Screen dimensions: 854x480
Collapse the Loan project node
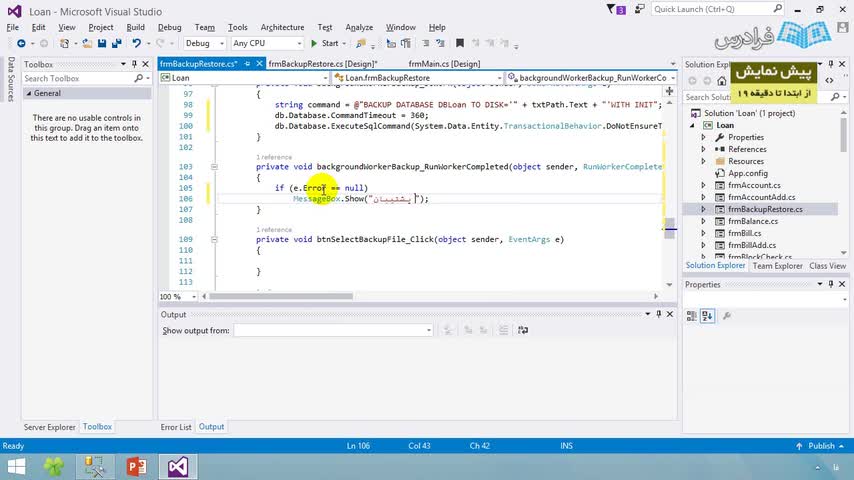(692, 125)
